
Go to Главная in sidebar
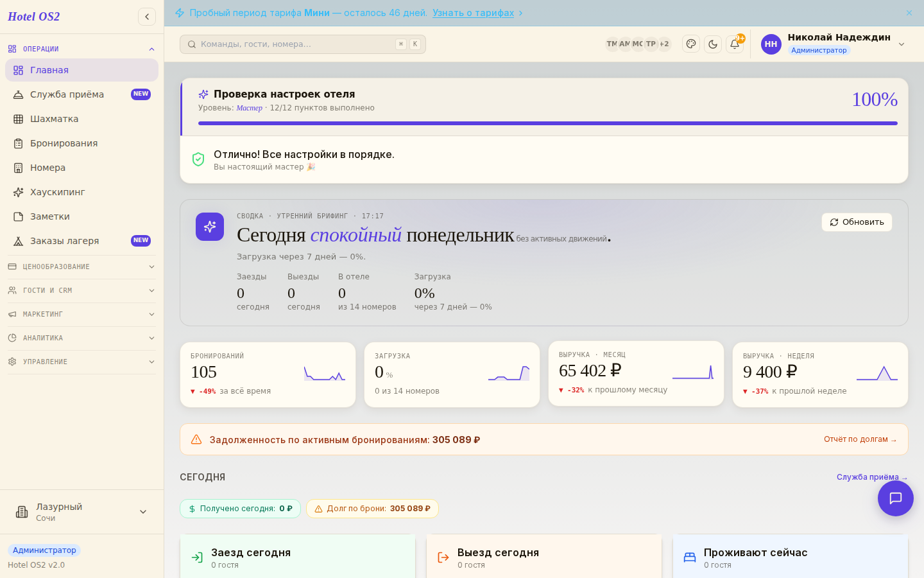coord(81,70)
